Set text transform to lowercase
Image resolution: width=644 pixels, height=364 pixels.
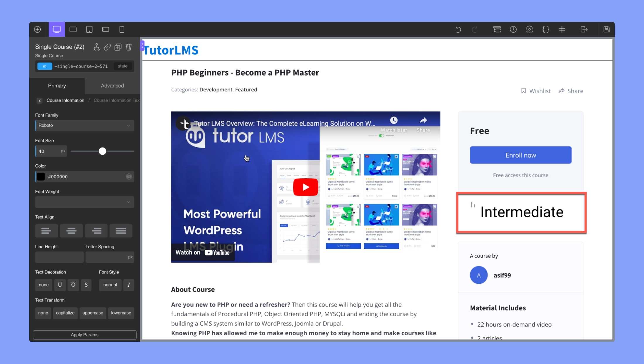(x=121, y=313)
